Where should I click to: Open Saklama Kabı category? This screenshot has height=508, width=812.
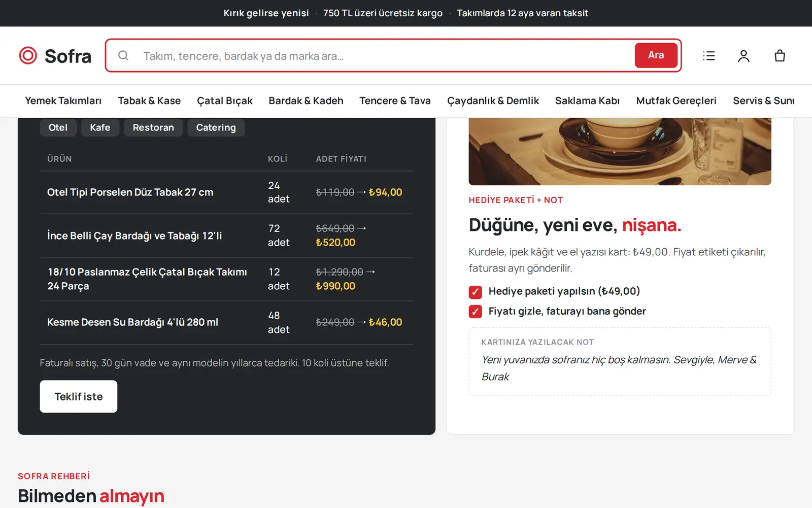coord(587,101)
